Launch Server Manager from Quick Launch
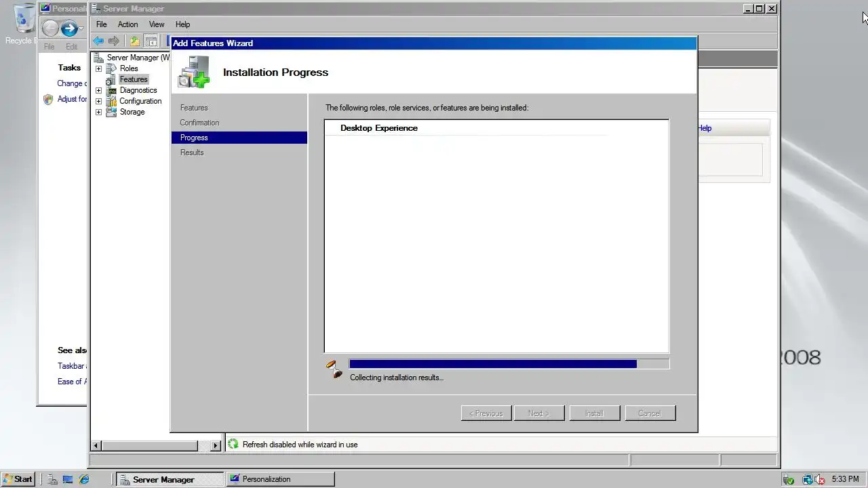This screenshot has height=488, width=868. pos(53,479)
